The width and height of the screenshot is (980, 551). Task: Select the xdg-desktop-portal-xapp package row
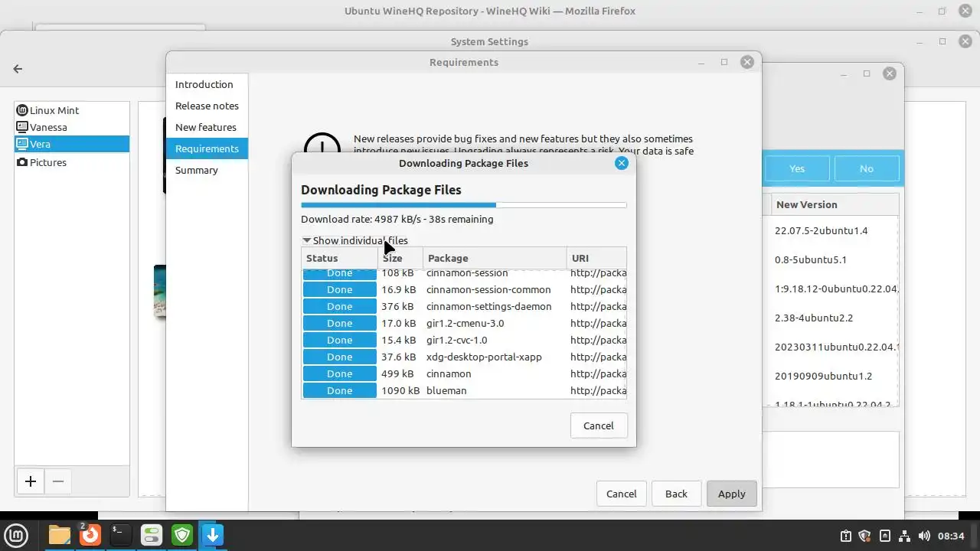click(x=464, y=357)
